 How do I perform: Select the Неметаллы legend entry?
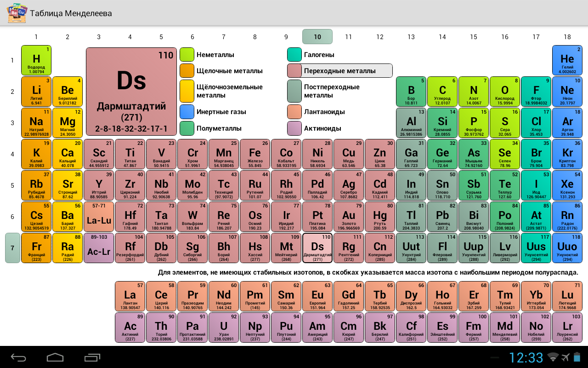pyautogui.click(x=207, y=55)
